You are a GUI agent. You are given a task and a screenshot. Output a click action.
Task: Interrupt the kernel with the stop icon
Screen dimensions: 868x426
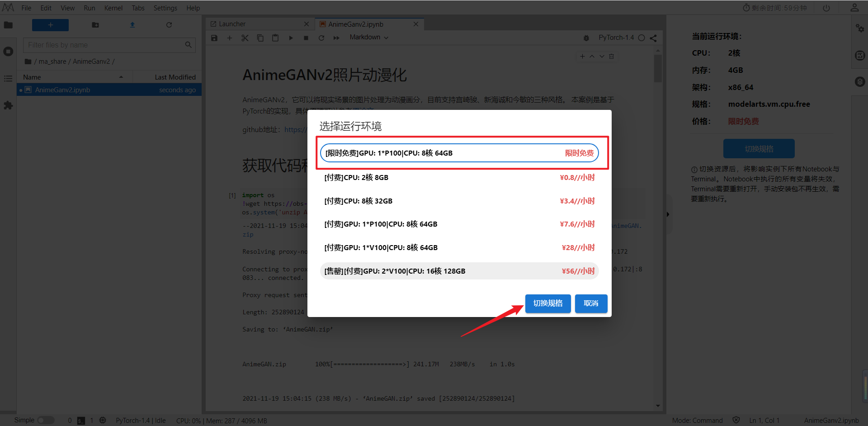click(306, 38)
